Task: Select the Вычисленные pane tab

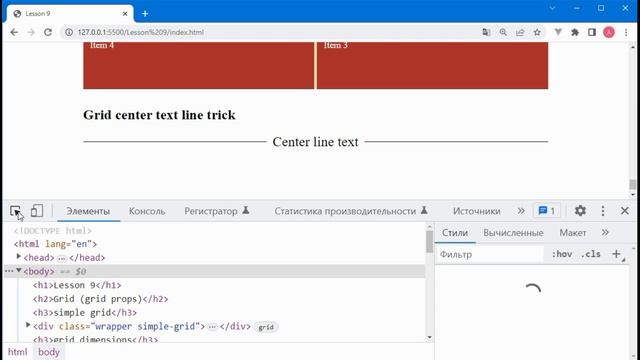Action: click(513, 233)
